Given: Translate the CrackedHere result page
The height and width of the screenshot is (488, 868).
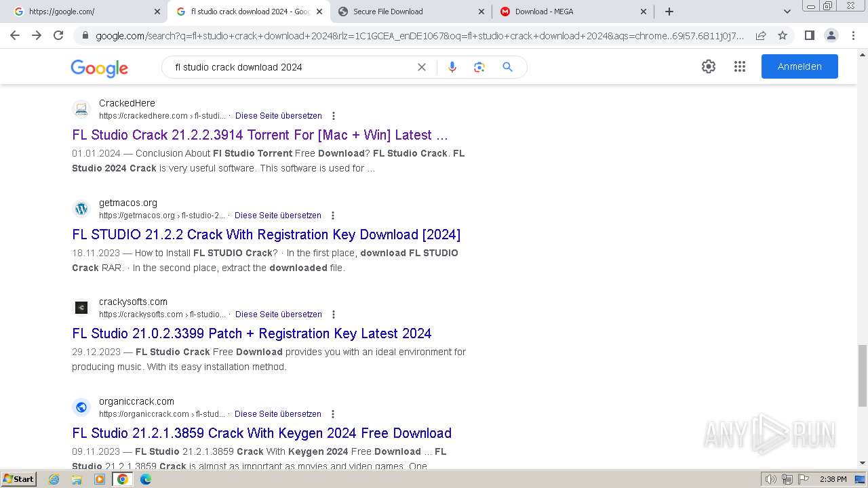Looking at the screenshot, I should click(278, 116).
